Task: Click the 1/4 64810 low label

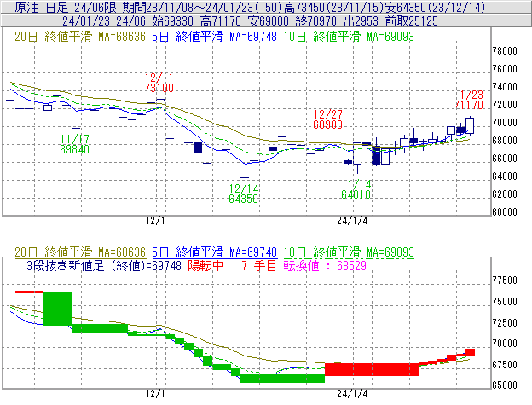Action: tap(356, 189)
